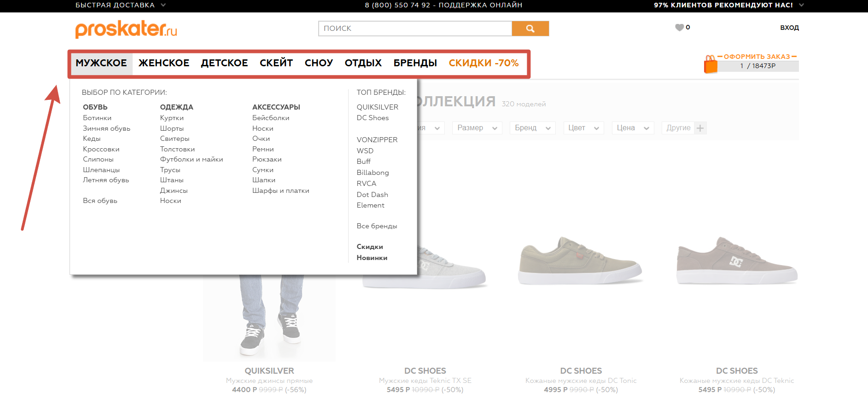Select Кеды in the Обувь category
The width and height of the screenshot is (868, 405).
(92, 139)
